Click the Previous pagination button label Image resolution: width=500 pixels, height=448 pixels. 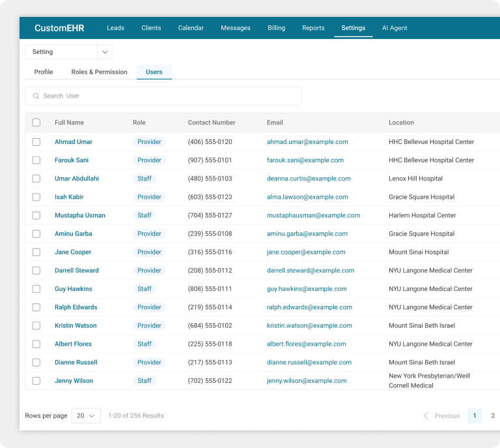click(x=447, y=416)
